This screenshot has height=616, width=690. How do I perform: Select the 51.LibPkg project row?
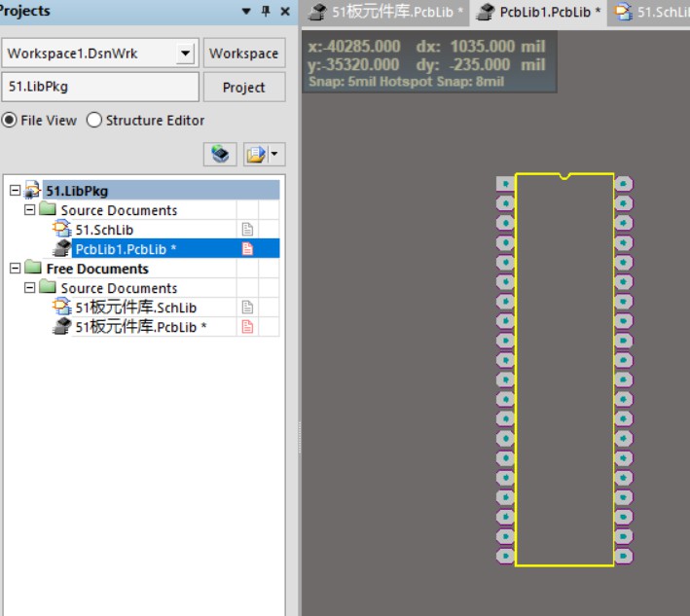click(x=161, y=191)
